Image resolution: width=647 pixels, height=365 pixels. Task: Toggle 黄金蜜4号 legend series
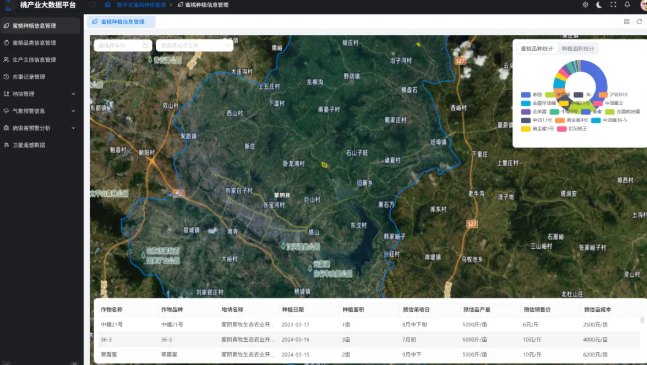click(x=572, y=120)
